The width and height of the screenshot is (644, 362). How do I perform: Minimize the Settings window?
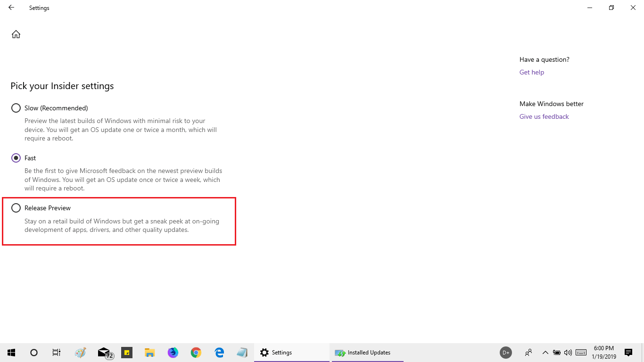coord(590,8)
